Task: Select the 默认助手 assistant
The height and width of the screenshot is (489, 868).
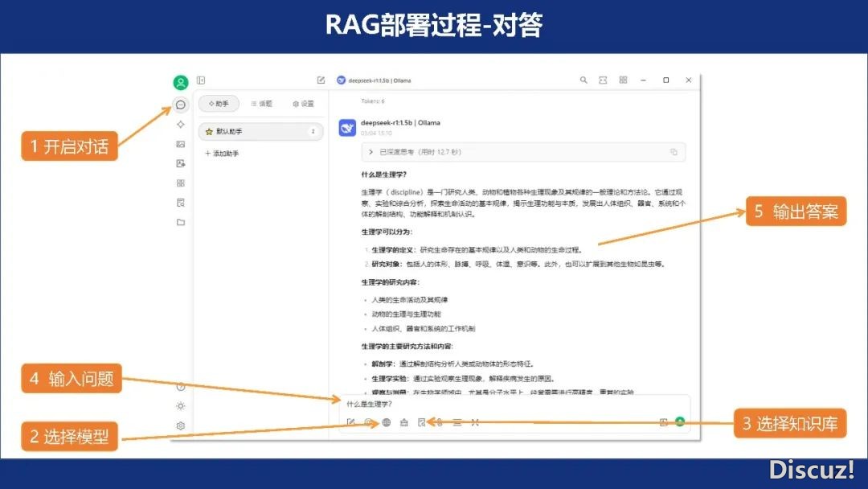Action: 260,131
